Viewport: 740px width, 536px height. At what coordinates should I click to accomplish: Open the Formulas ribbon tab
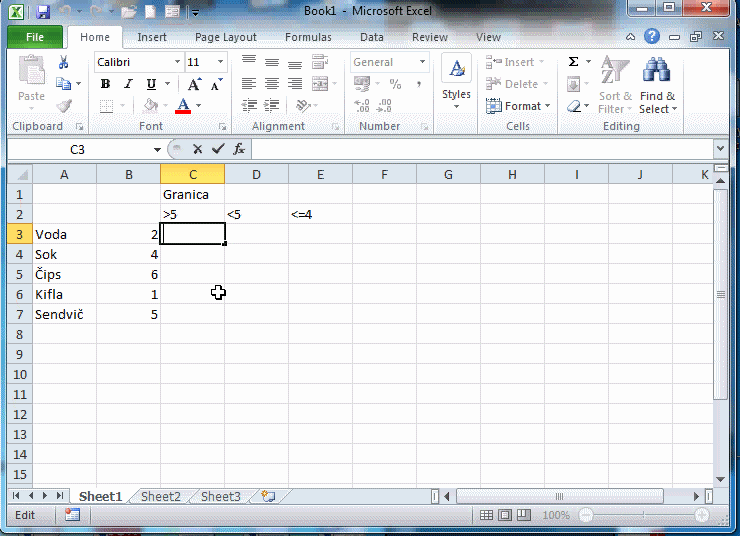coord(308,37)
